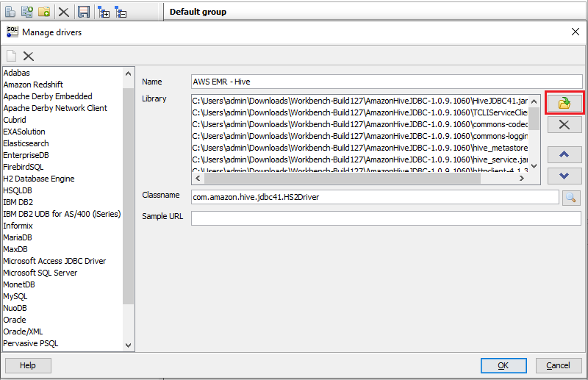
Task: Select the commons-logging library entry
Action: point(360,136)
